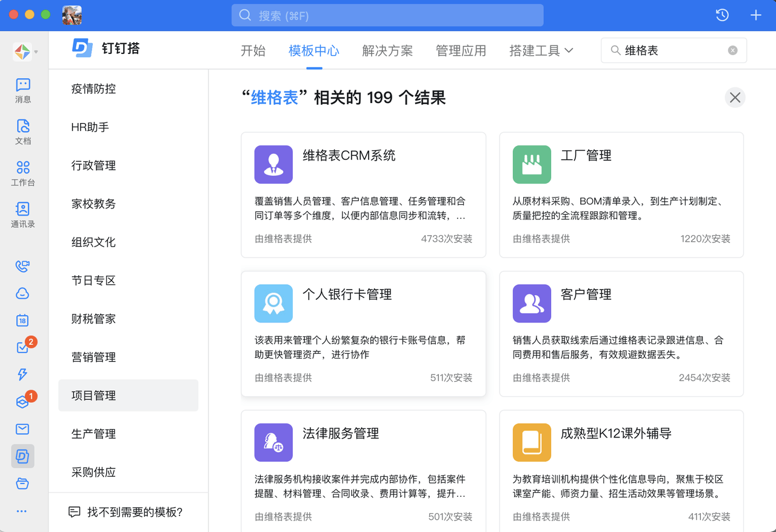The image size is (776, 532).
Task: Click the 维格表CRM系统 purple person icon
Action: click(x=273, y=164)
